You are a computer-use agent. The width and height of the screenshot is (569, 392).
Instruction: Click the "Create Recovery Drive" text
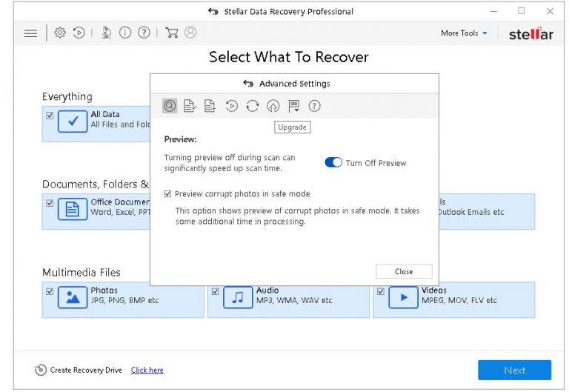tap(86, 370)
